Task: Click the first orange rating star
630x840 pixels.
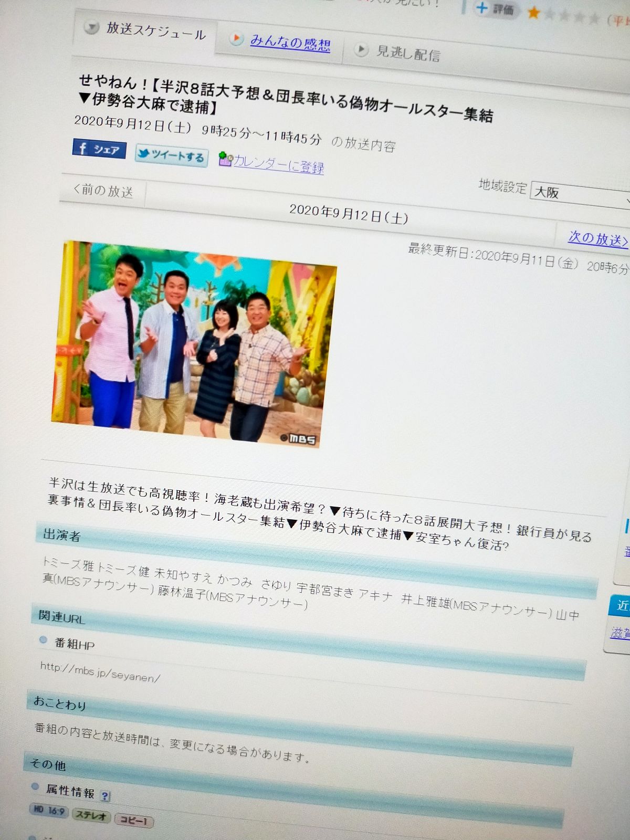Action: [533, 12]
